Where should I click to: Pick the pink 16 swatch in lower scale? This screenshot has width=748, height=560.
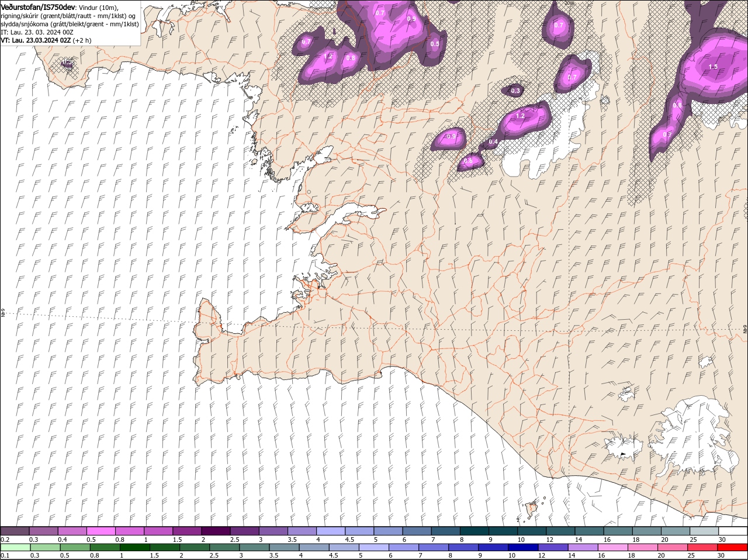[612, 547]
